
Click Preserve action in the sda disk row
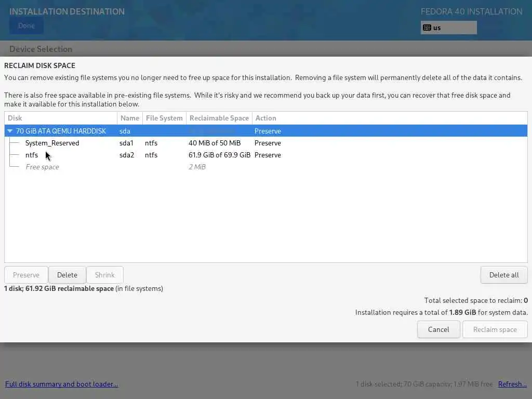(268, 131)
